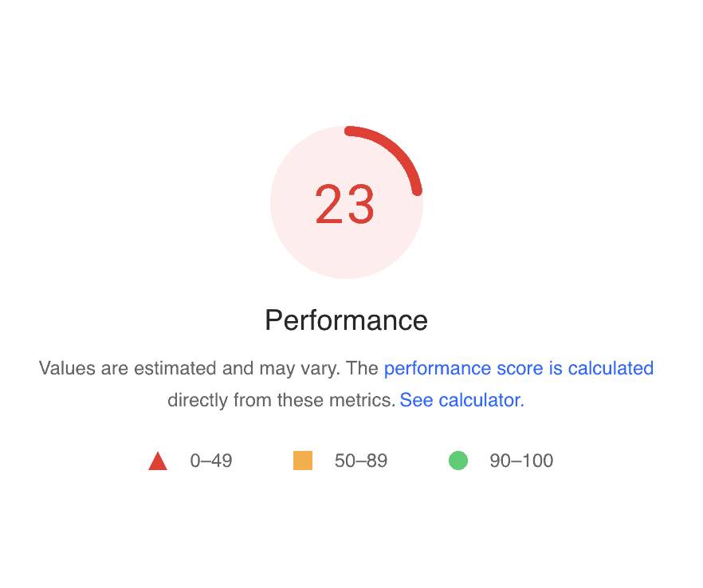This screenshot has width=703, height=588.
Task: Click the Performance heading
Action: (346, 320)
